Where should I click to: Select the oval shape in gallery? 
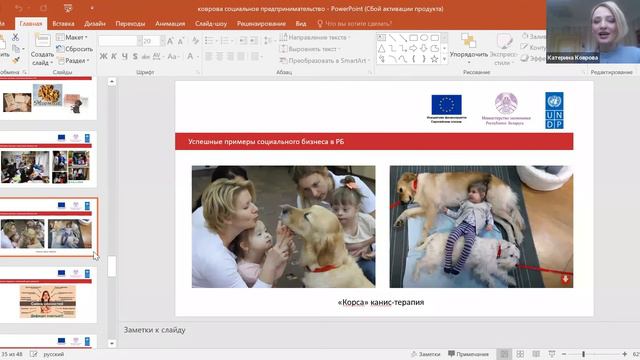coord(424,38)
